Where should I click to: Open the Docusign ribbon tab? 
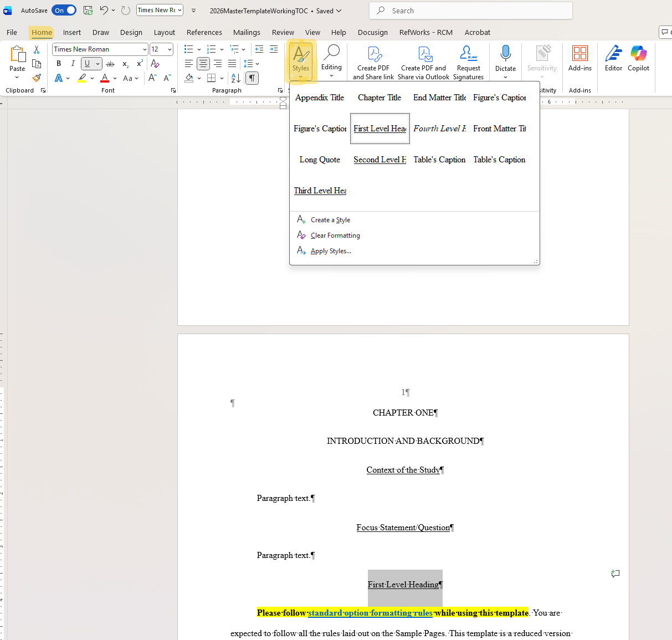point(372,32)
